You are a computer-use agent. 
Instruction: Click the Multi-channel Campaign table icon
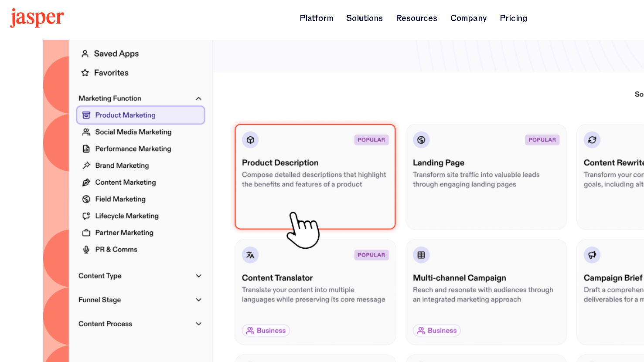(421, 255)
